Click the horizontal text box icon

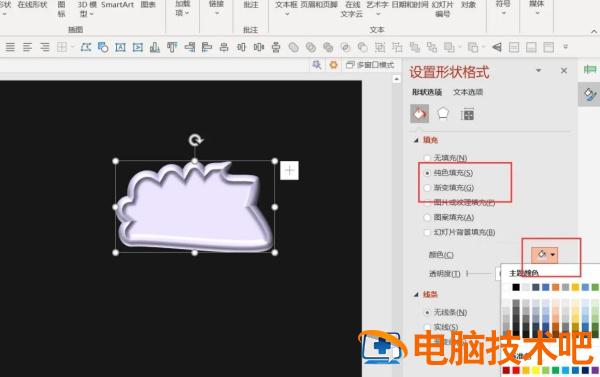[x=121, y=47]
